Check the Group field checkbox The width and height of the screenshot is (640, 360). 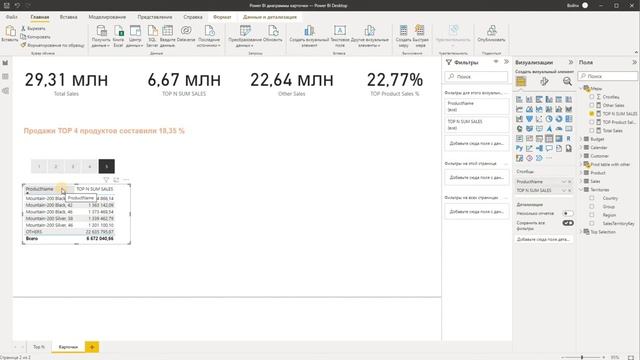click(591, 207)
